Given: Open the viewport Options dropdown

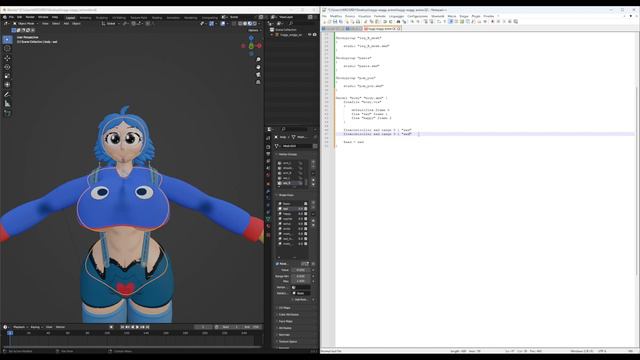Looking at the screenshot, I should (x=254, y=30).
